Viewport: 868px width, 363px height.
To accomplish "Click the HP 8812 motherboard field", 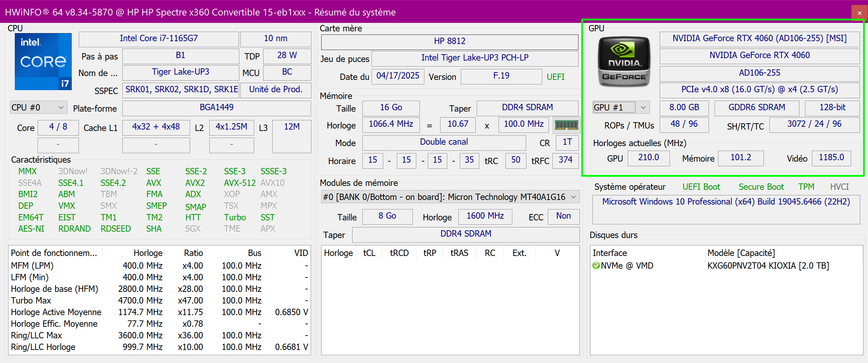I will click(x=449, y=42).
